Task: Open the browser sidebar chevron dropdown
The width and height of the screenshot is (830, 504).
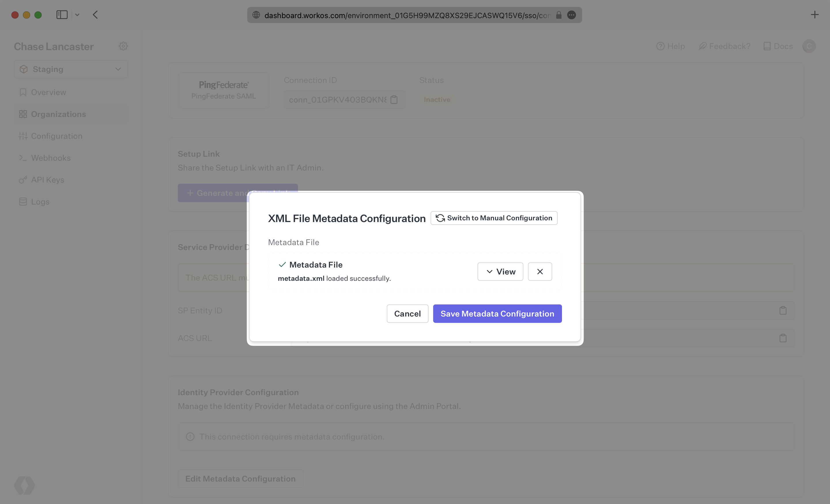Action: coord(78,15)
